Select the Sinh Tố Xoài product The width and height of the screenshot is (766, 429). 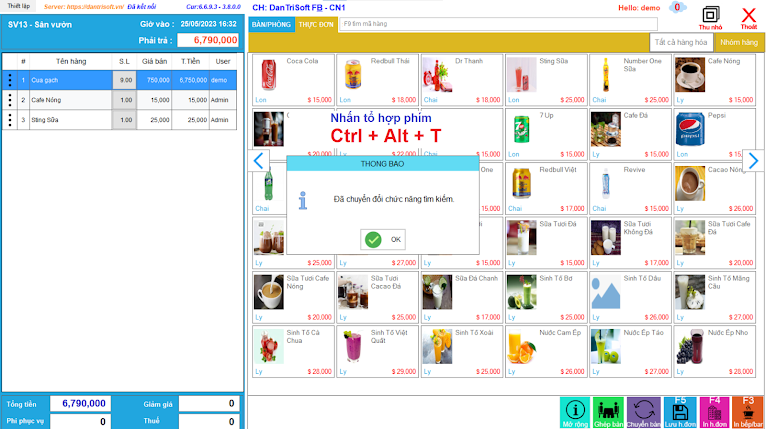pyautogui.click(x=462, y=351)
